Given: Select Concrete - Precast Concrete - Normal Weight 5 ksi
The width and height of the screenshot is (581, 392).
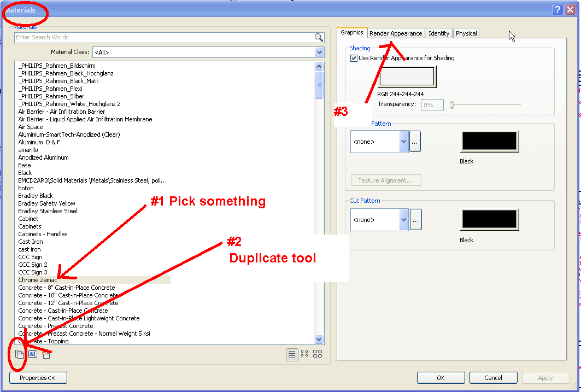Looking at the screenshot, I should click(84, 334).
